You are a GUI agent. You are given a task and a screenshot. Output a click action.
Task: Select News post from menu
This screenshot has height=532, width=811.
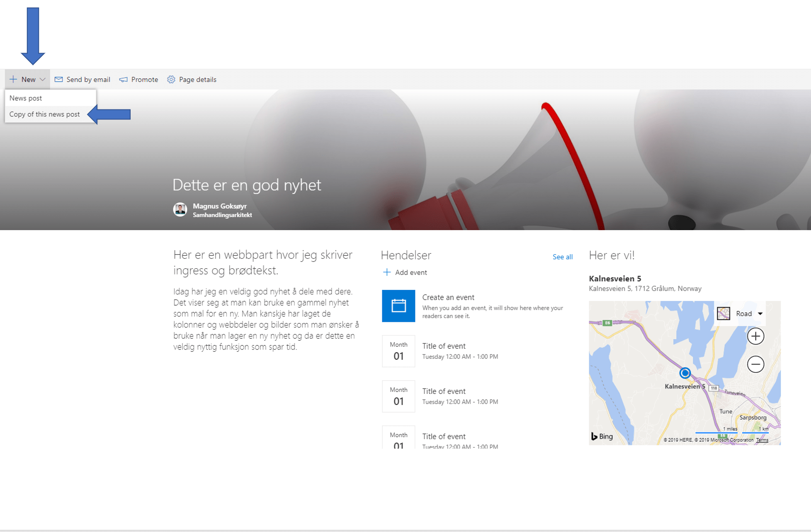point(26,98)
